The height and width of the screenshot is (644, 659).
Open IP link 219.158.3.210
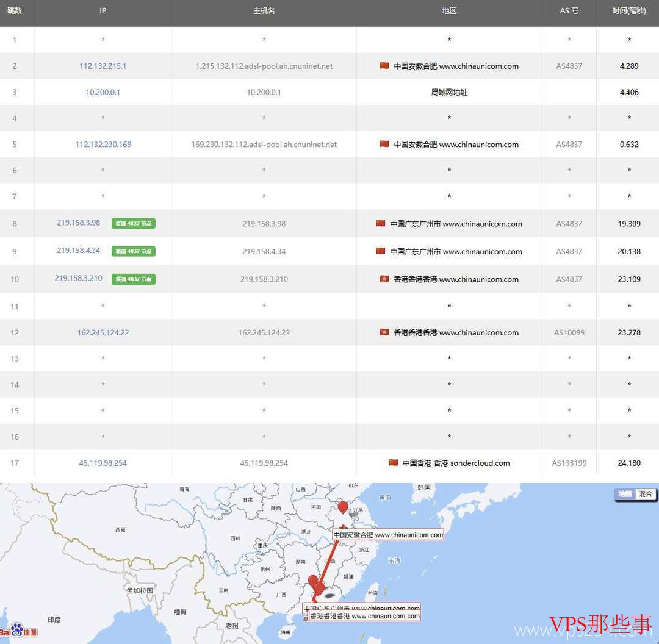click(79, 278)
